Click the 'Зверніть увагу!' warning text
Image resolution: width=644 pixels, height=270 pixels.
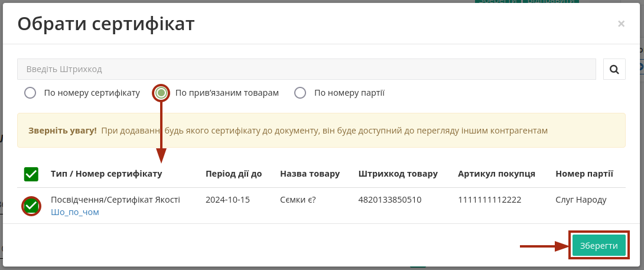click(63, 131)
